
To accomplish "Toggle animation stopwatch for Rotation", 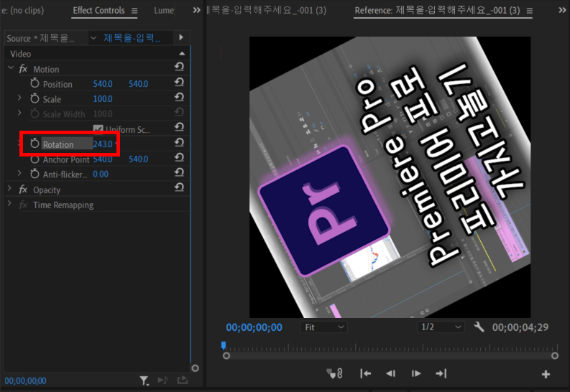I will point(35,144).
